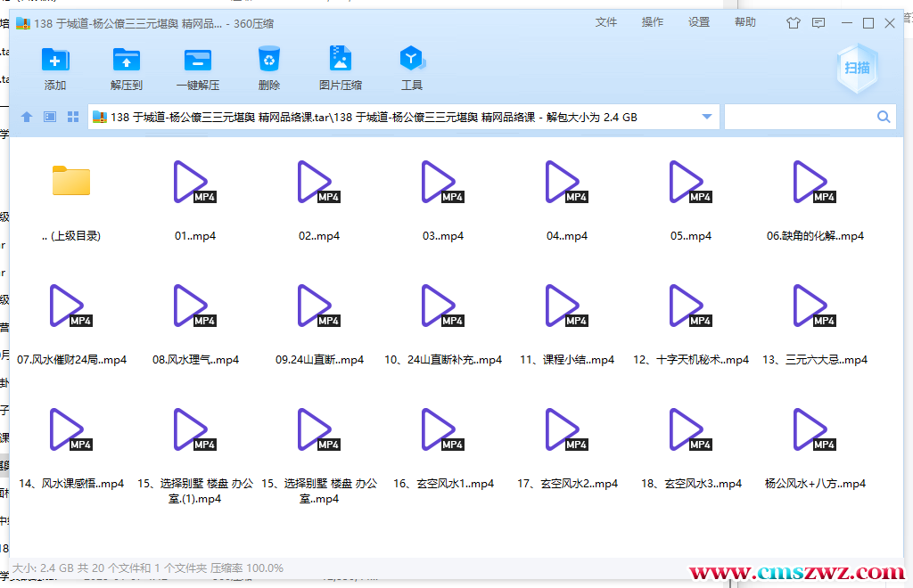Expand the archive path dropdown arrow

pos(705,116)
